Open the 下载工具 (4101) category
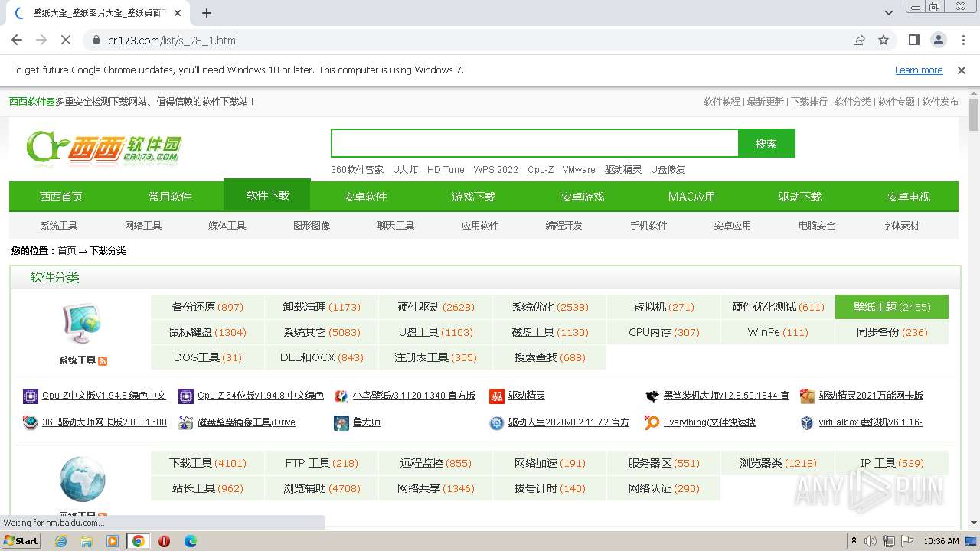The image size is (980, 551). pyautogui.click(x=207, y=463)
